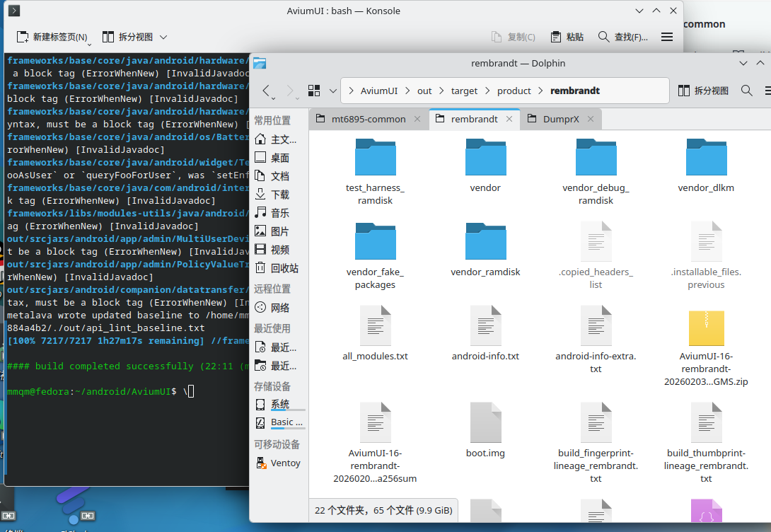
Task: Open second recent entry in sidebar
Action: coord(278,366)
